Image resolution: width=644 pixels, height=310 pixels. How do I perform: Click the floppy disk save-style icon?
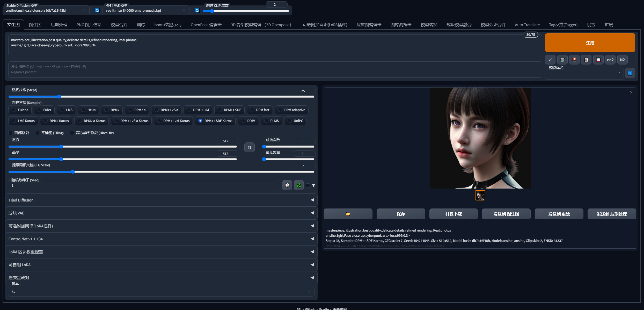pyautogui.click(x=598, y=60)
